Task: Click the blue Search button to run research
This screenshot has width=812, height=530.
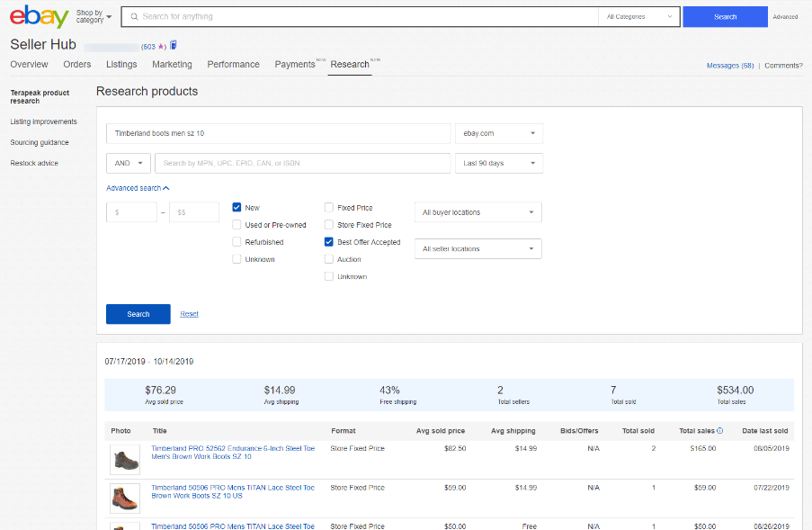Action: [x=138, y=313]
